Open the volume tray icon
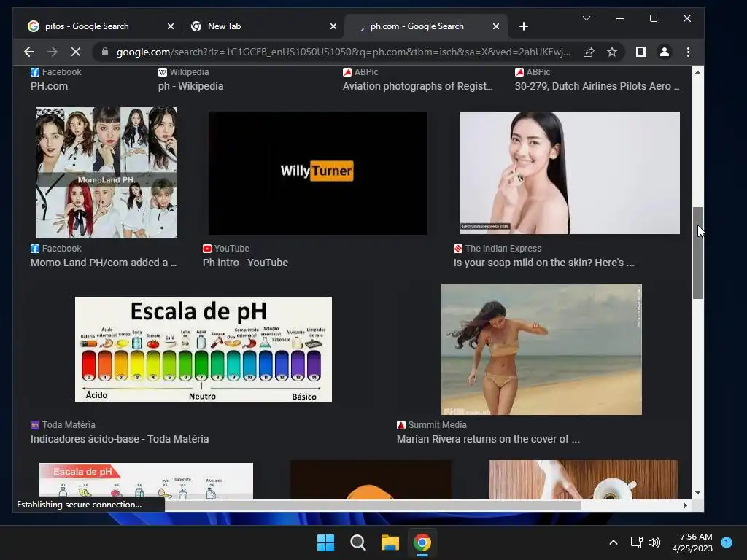The height and width of the screenshot is (560, 747). pos(654,542)
